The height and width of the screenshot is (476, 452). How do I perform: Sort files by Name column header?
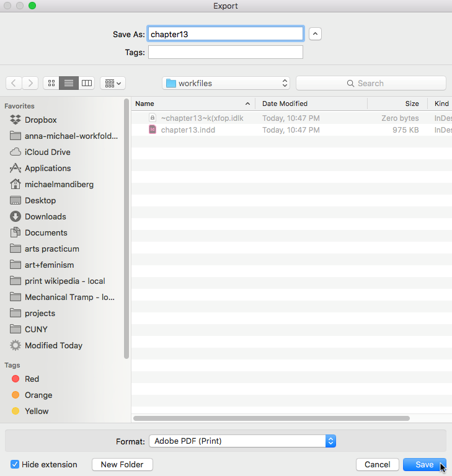pyautogui.click(x=144, y=104)
